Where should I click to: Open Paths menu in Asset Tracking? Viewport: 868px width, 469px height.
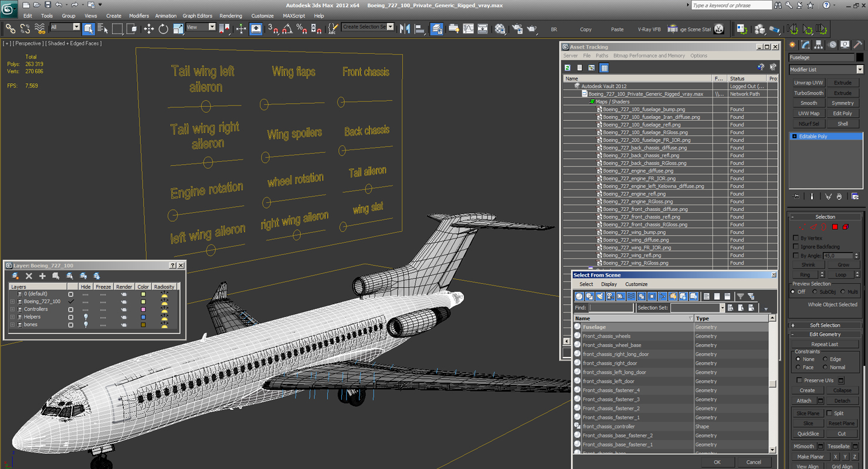602,56
